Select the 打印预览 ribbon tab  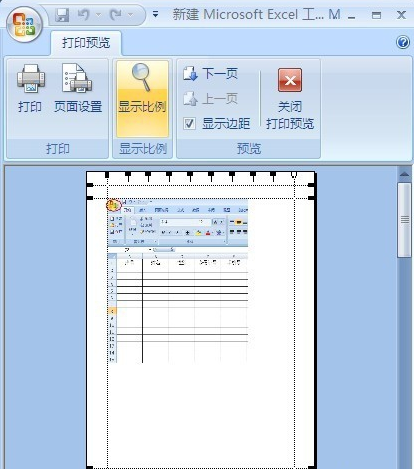pyautogui.click(x=86, y=43)
